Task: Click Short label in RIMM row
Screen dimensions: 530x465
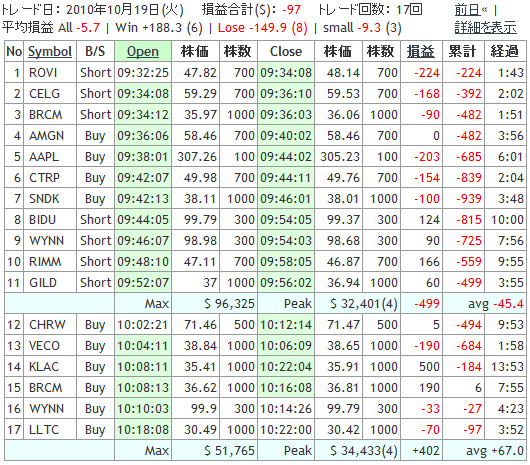Action: click(x=96, y=262)
